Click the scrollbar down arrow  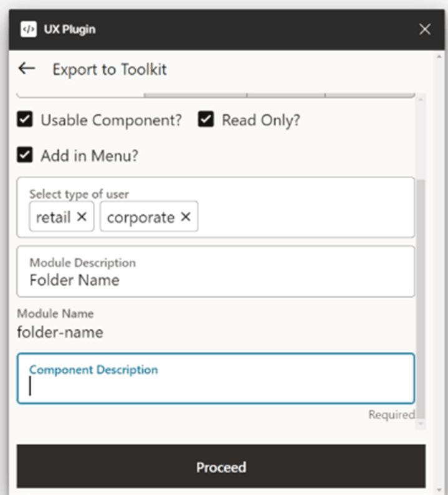(421, 424)
